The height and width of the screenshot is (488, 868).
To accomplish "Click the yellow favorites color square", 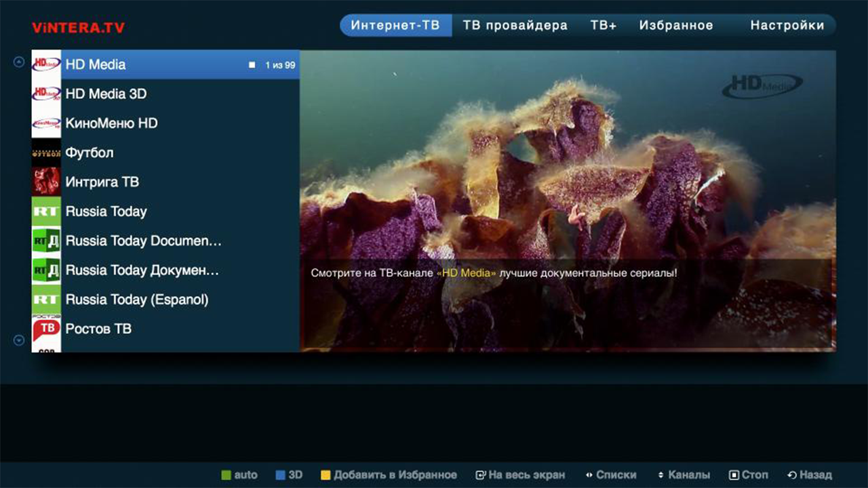I will pos(325,475).
